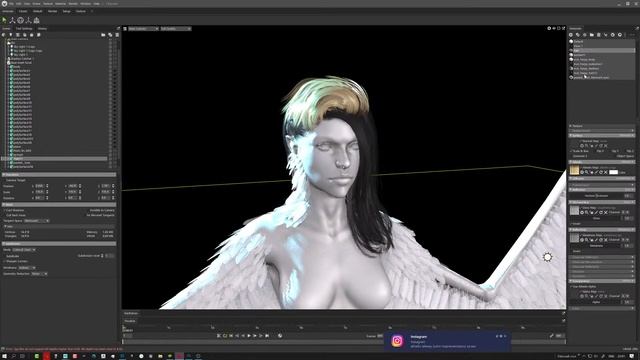640x360 pixels.
Task: Collapse the Subdivision section header
Action: pyautogui.click(x=59, y=244)
